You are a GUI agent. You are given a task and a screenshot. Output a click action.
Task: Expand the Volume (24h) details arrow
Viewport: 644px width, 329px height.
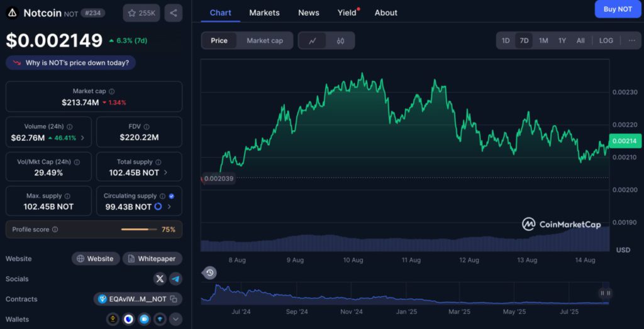click(x=82, y=138)
